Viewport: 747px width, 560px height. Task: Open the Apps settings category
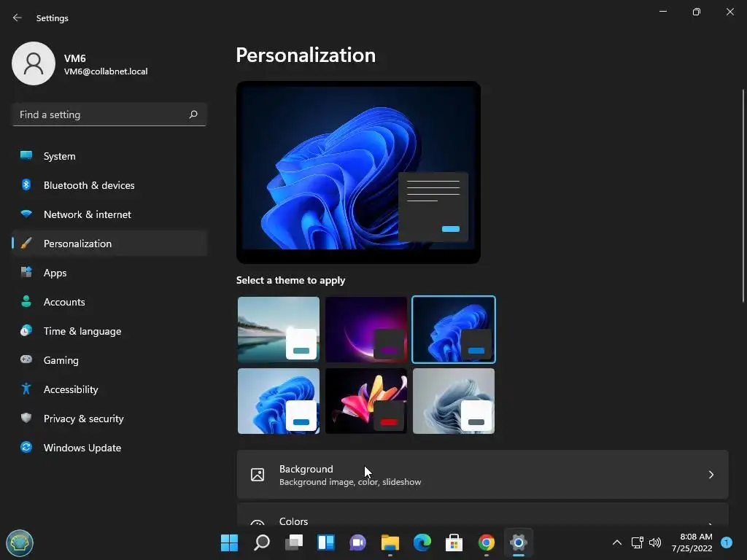pos(109,273)
